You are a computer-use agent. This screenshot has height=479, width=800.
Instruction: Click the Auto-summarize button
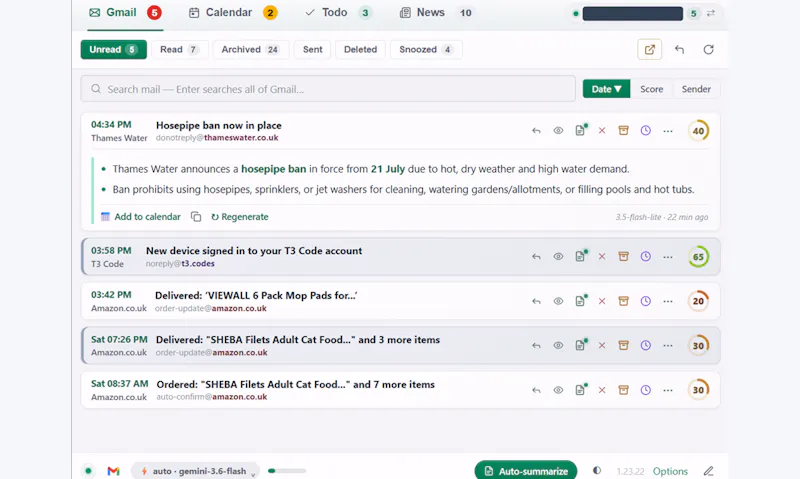tap(526, 471)
